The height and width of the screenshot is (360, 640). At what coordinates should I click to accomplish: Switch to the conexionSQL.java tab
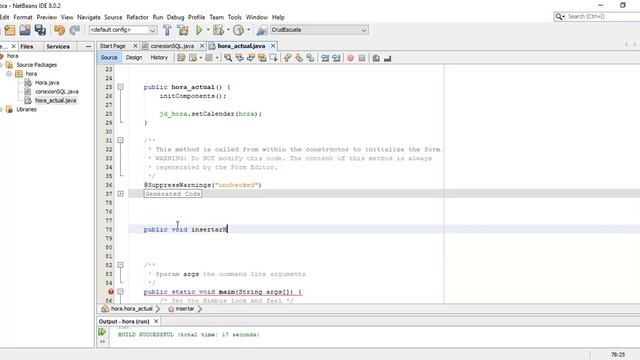172,46
